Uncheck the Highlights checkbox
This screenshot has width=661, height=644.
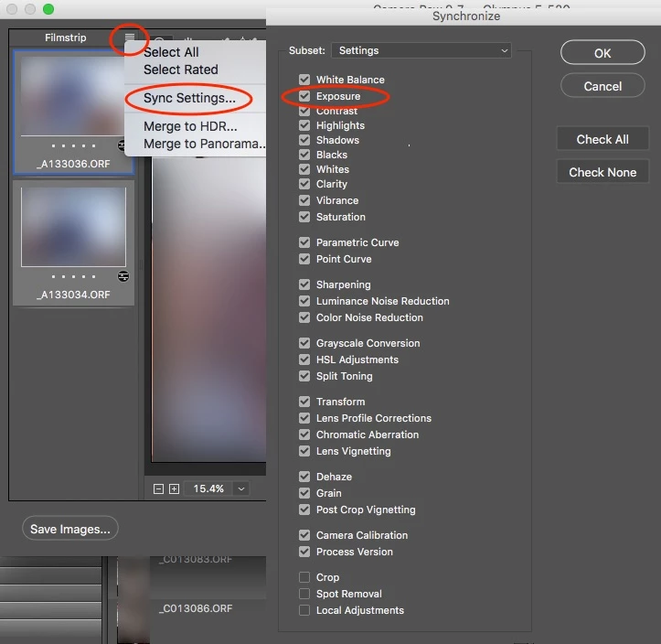(304, 125)
